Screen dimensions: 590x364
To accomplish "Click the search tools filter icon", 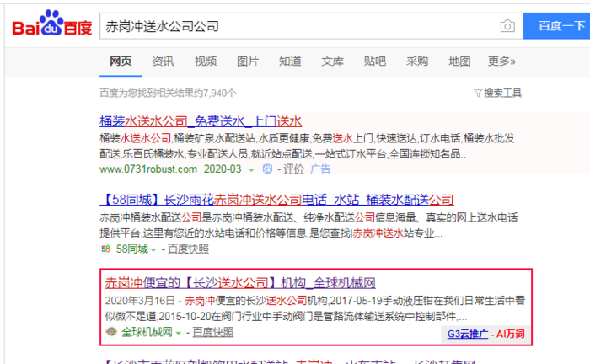I will pyautogui.click(x=478, y=93).
